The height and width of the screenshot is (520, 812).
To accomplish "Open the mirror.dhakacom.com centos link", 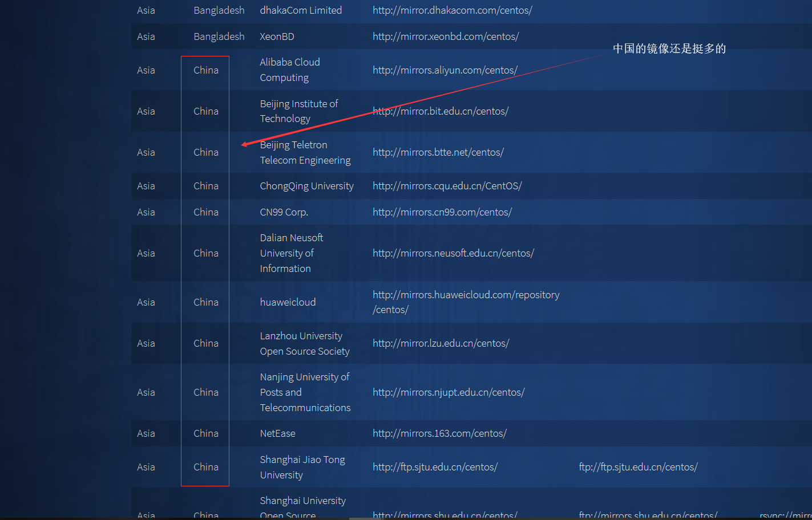I will (x=452, y=10).
